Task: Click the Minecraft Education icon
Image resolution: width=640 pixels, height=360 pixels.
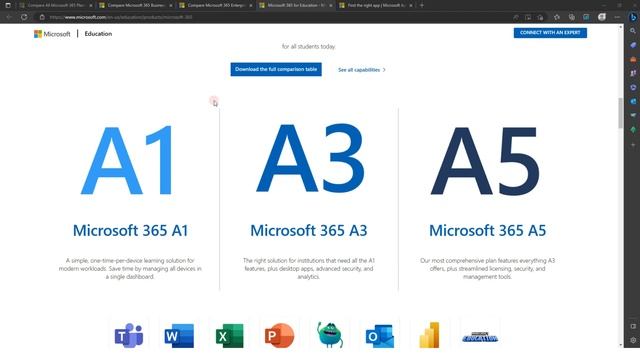Action: point(480,337)
